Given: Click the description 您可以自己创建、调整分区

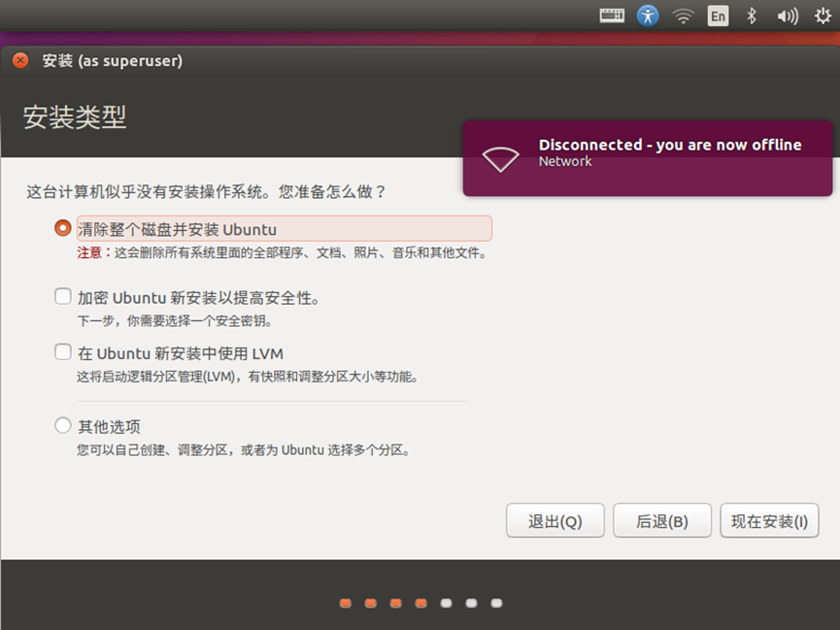Looking at the screenshot, I should pyautogui.click(x=244, y=450).
